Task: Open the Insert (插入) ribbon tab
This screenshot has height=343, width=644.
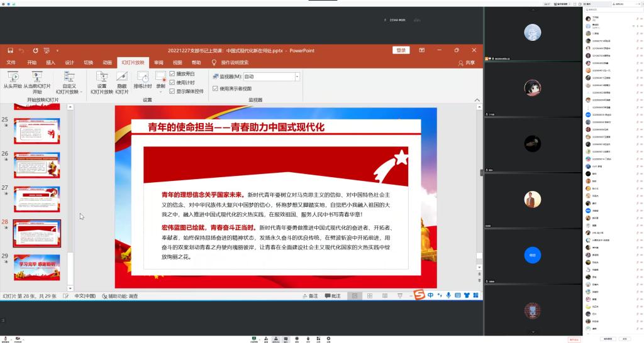Action: point(50,63)
